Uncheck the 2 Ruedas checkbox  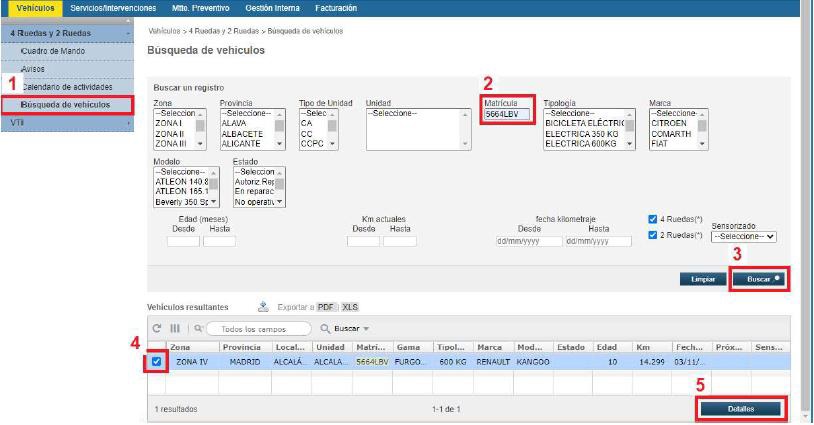(653, 235)
